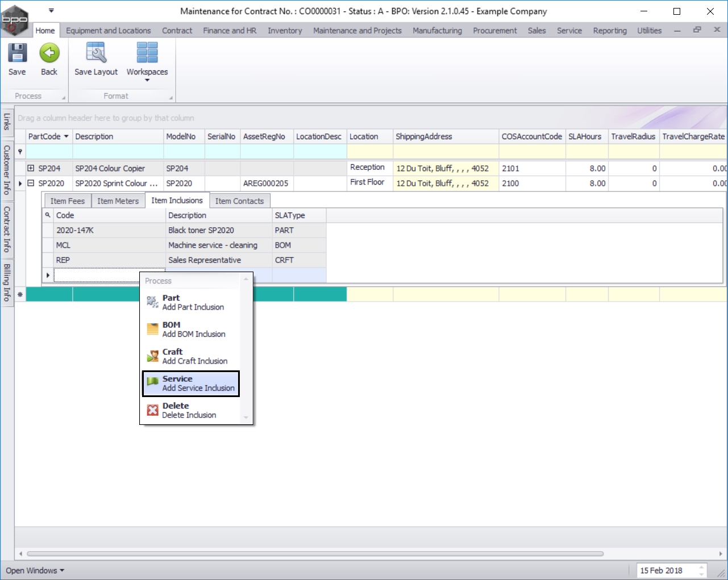Sort by the ModelNo column header
Screen dimensions: 728x580
(184, 136)
